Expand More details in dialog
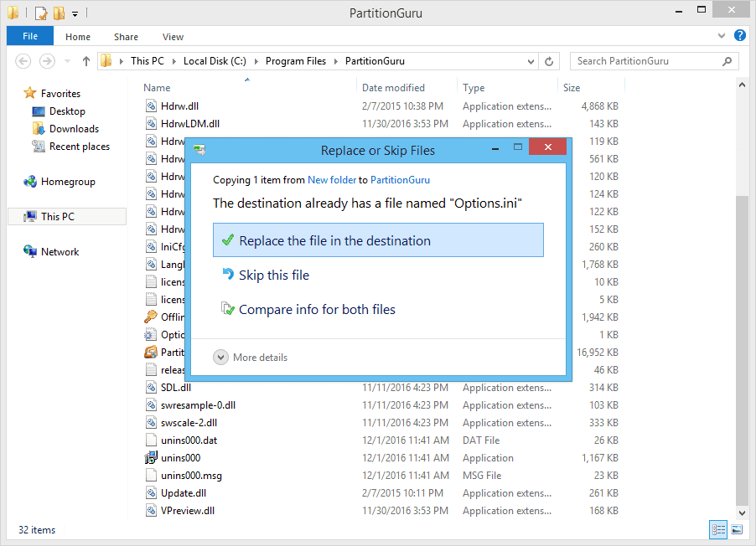The width and height of the screenshot is (756, 546). point(251,358)
